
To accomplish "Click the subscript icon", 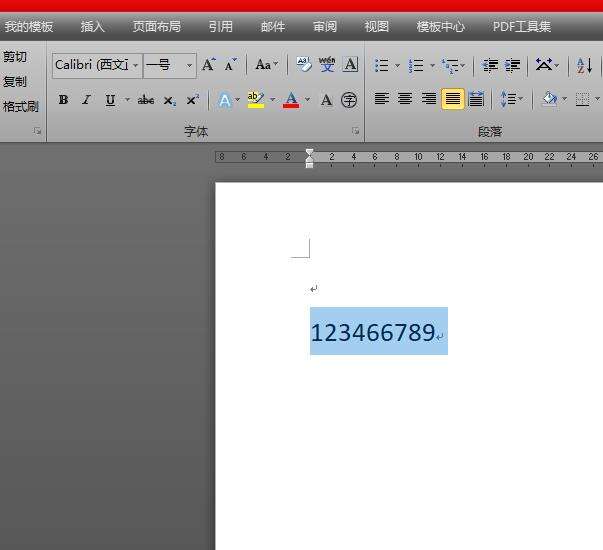I will pos(170,100).
